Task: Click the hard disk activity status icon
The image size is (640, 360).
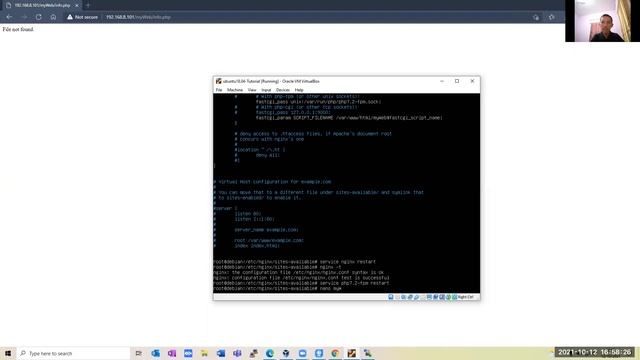Action: click(391, 297)
